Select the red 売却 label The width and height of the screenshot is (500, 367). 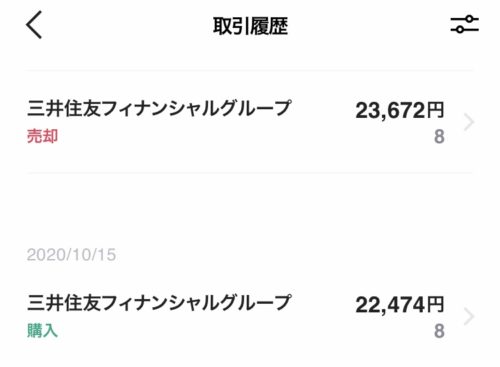click(42, 136)
